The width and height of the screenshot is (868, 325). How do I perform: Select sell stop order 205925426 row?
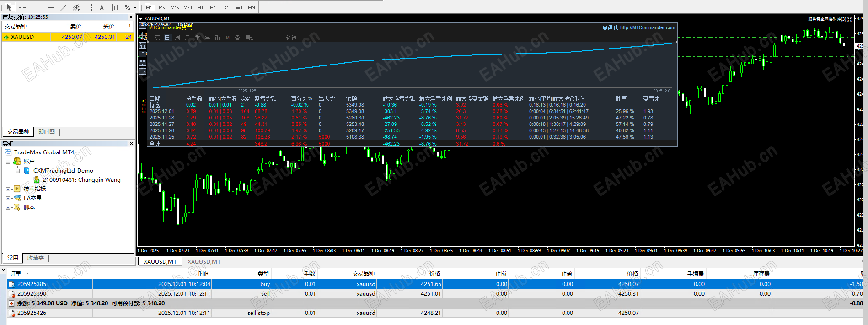point(434,313)
